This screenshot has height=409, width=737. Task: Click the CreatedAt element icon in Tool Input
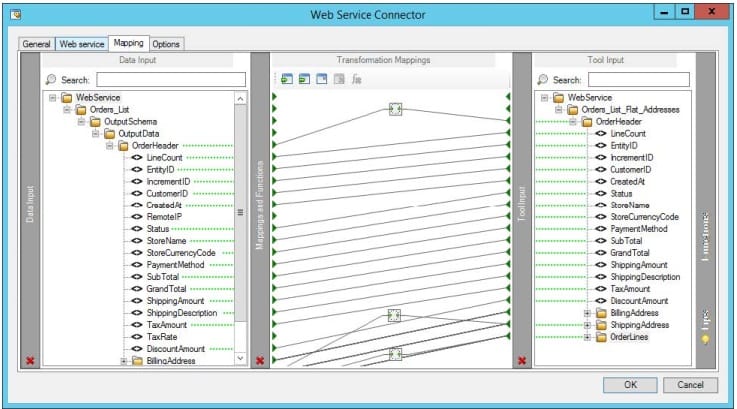pyautogui.click(x=601, y=181)
